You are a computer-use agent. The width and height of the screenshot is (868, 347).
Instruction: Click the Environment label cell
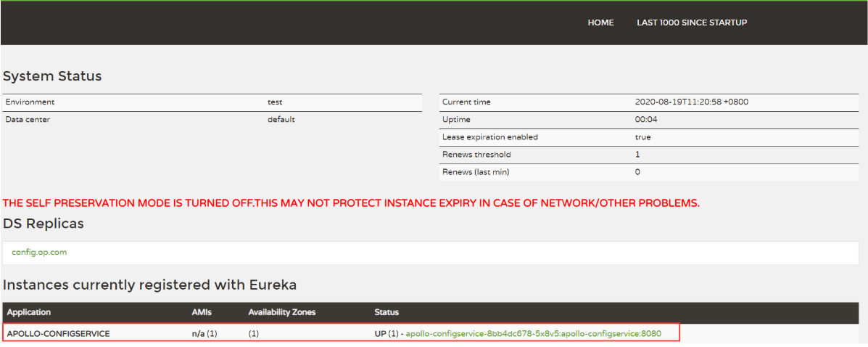(x=30, y=102)
